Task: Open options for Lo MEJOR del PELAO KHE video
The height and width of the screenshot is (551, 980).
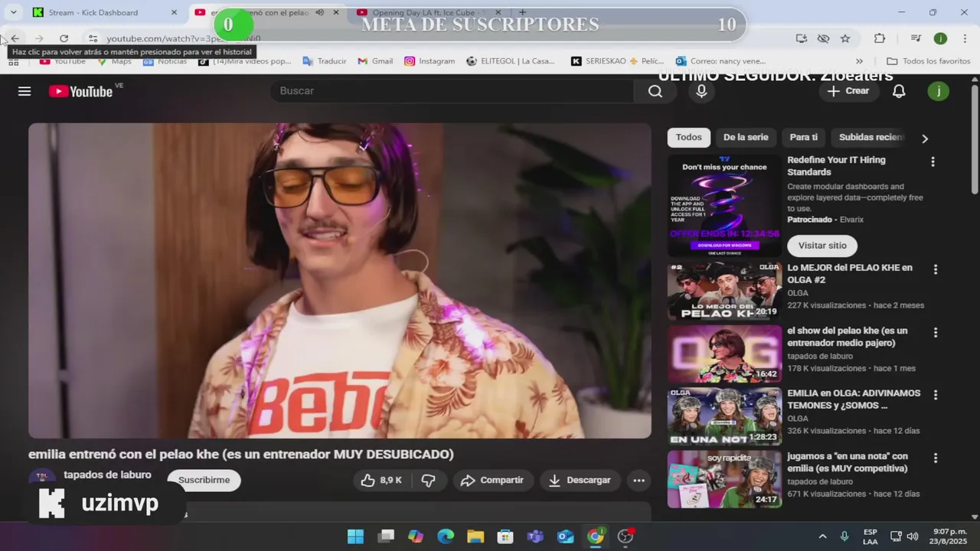Action: pyautogui.click(x=935, y=269)
